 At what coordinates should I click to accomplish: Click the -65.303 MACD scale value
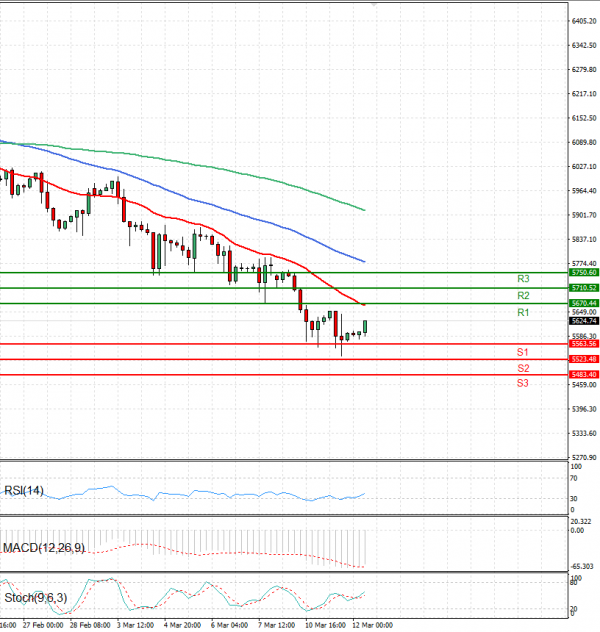582,567
